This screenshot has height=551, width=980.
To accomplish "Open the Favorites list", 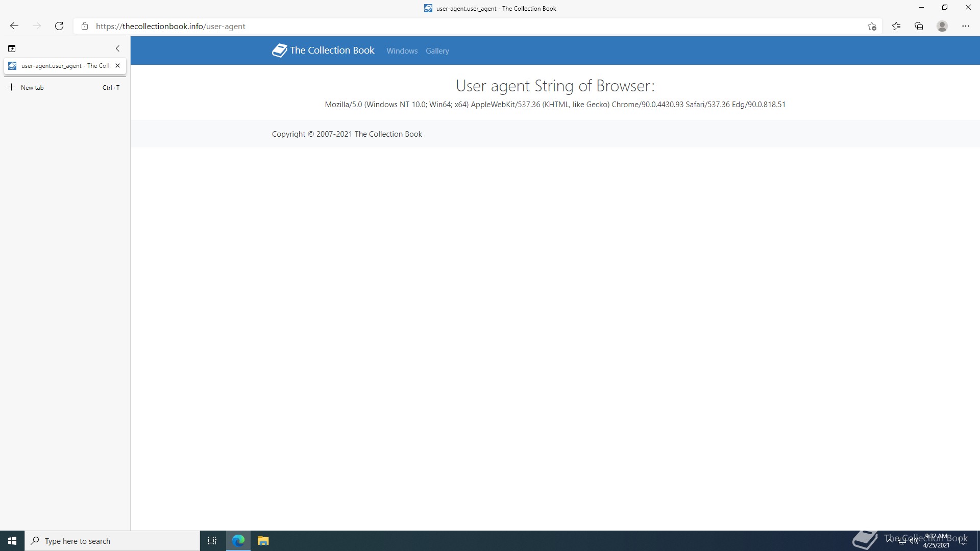I will point(896,26).
